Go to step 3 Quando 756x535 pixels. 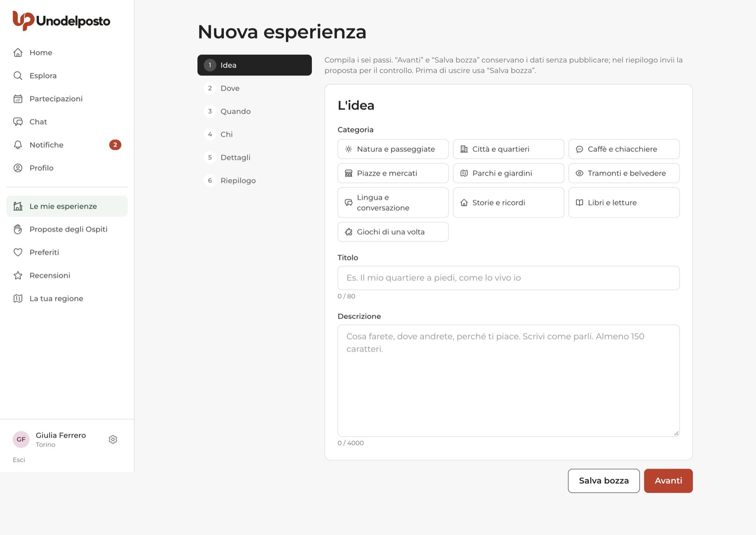point(255,111)
